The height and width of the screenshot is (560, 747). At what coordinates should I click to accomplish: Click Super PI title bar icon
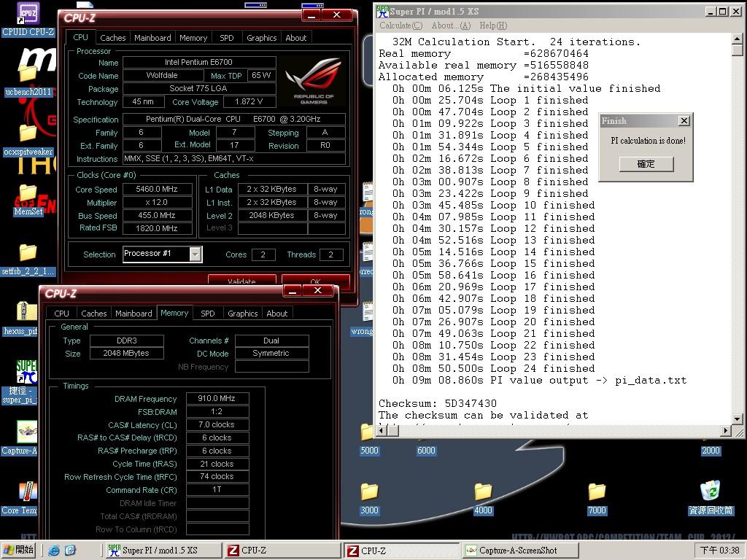tap(382, 12)
